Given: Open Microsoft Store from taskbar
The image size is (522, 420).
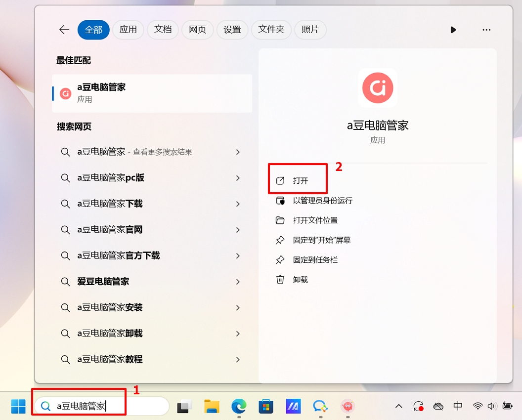Looking at the screenshot, I should click(266, 406).
